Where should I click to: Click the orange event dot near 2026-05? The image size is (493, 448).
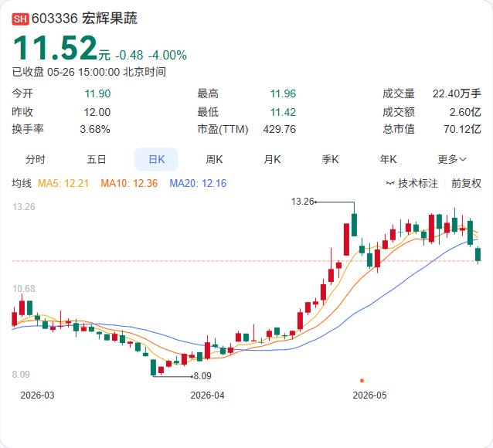pyautogui.click(x=362, y=381)
